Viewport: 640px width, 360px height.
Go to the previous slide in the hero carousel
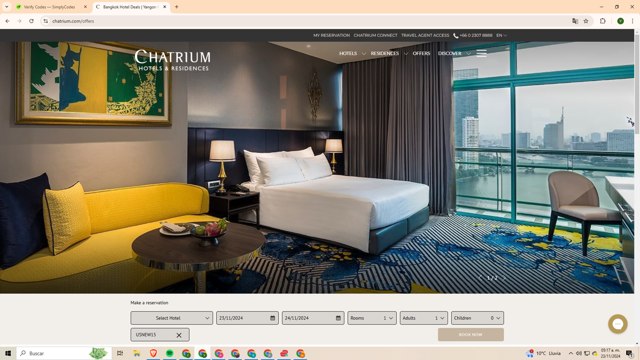pos(480,278)
